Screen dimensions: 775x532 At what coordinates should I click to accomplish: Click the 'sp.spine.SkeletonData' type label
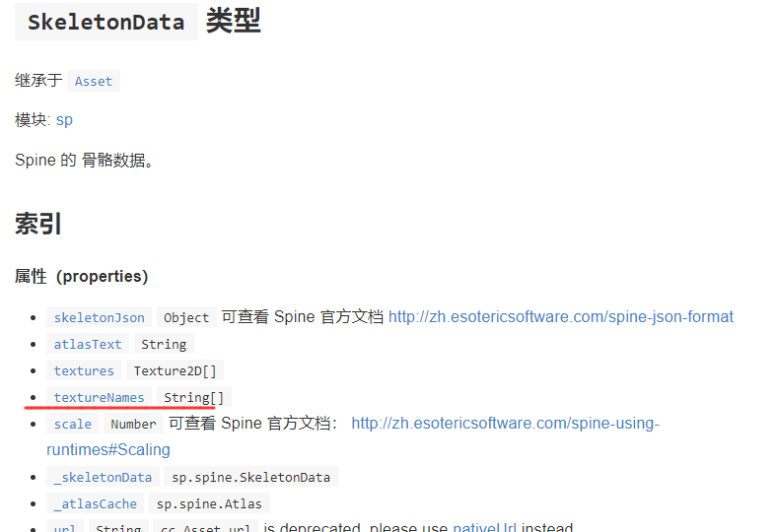pos(250,477)
